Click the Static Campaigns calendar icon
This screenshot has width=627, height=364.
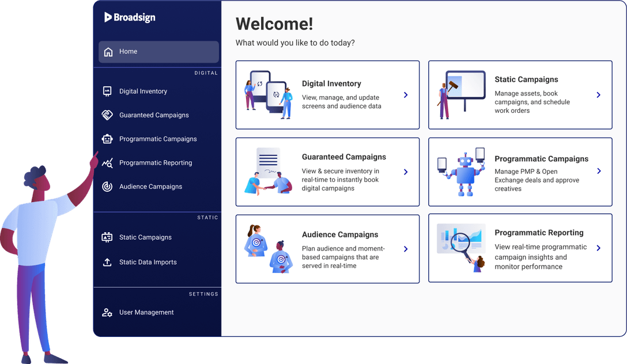point(107,237)
